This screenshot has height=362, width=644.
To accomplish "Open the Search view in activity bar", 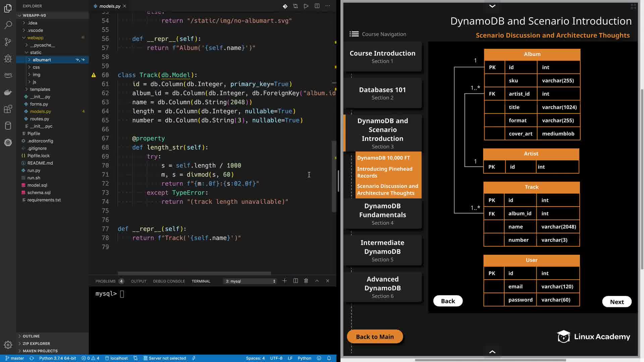I will coord(8,25).
